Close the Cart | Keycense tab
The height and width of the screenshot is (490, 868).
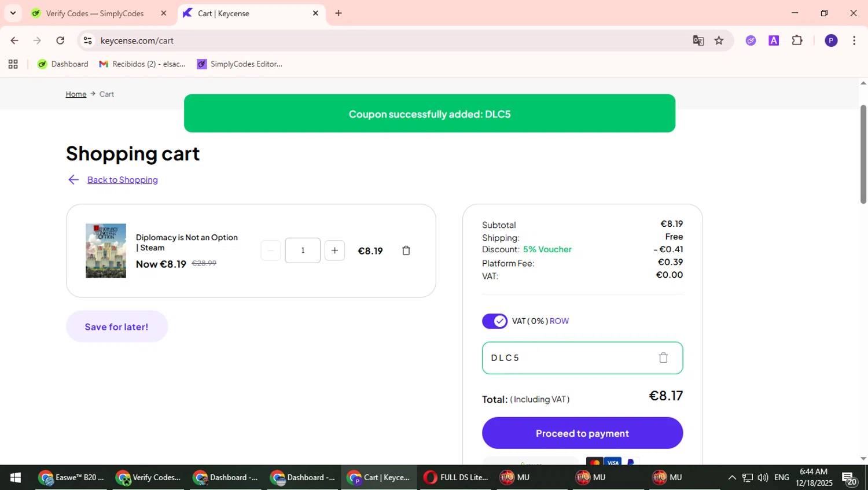click(x=315, y=13)
